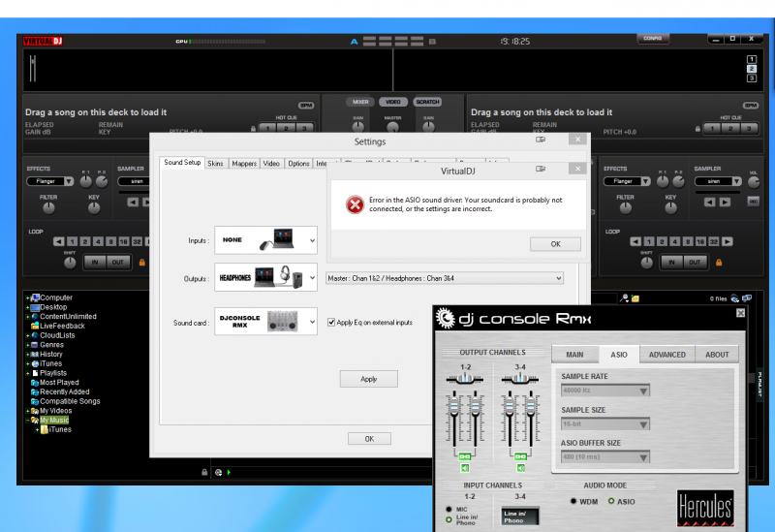
Task: Click left deck previous loop arrow
Action: coord(59,241)
